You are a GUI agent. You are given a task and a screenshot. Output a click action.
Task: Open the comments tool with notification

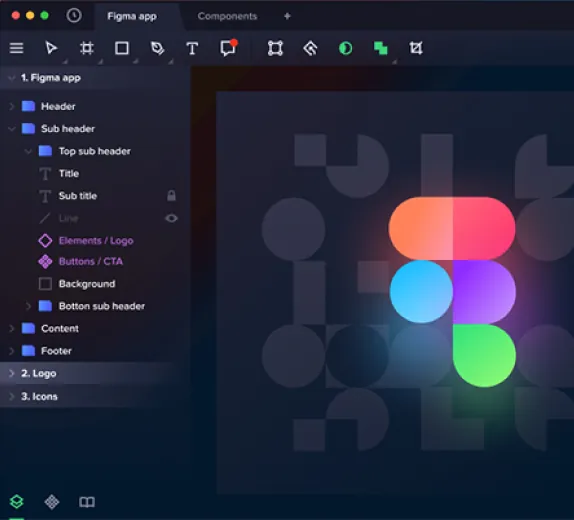229,48
